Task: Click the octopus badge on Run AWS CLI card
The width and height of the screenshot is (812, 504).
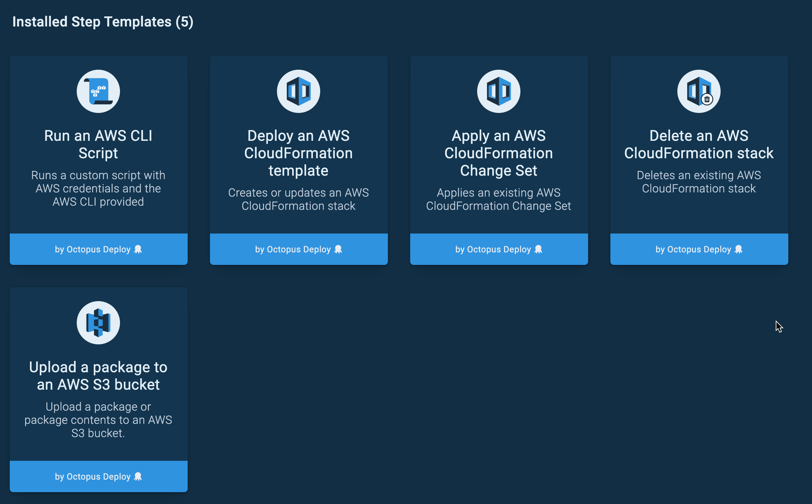Action: (138, 249)
